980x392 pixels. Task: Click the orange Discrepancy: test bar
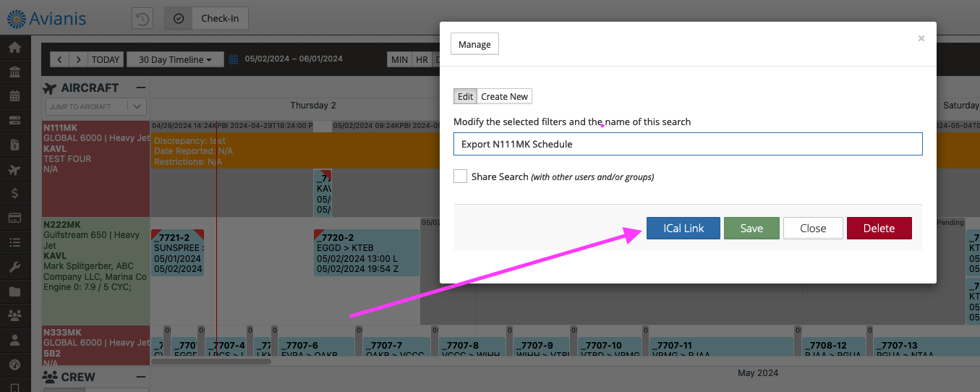(x=295, y=150)
